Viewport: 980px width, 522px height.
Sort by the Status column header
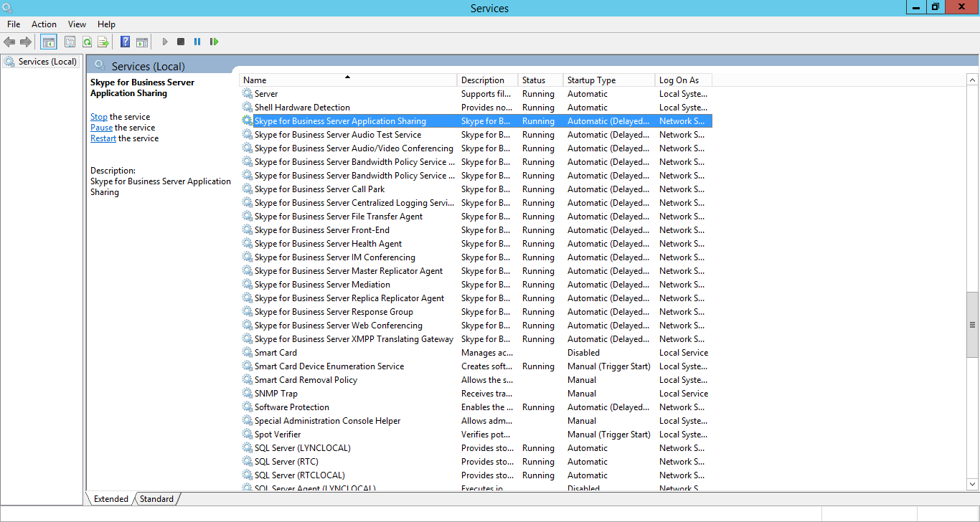pyautogui.click(x=540, y=80)
